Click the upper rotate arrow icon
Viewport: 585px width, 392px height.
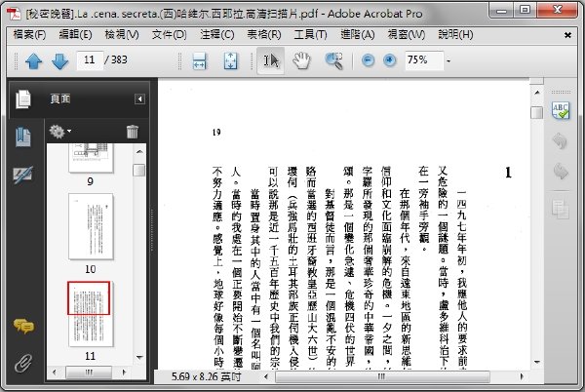(560, 141)
